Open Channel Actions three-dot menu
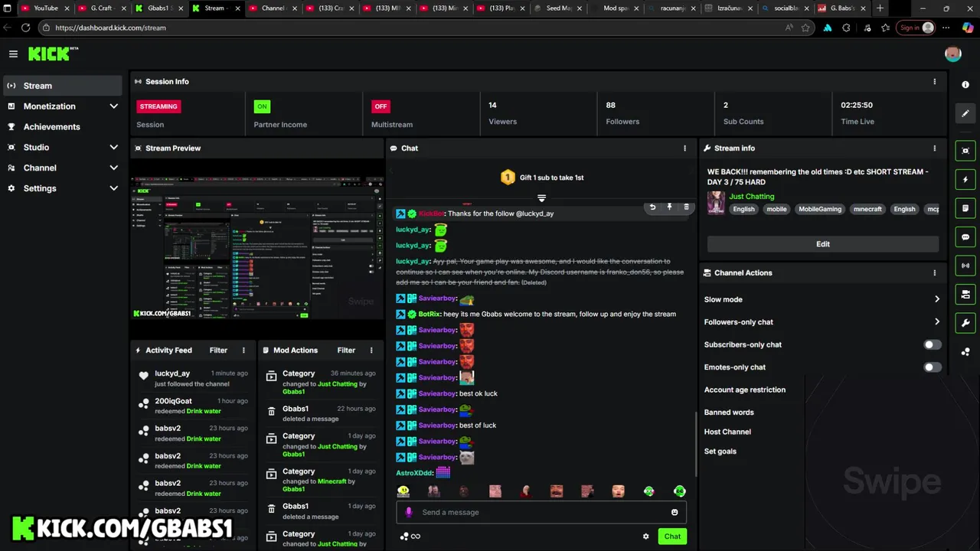 tap(934, 272)
